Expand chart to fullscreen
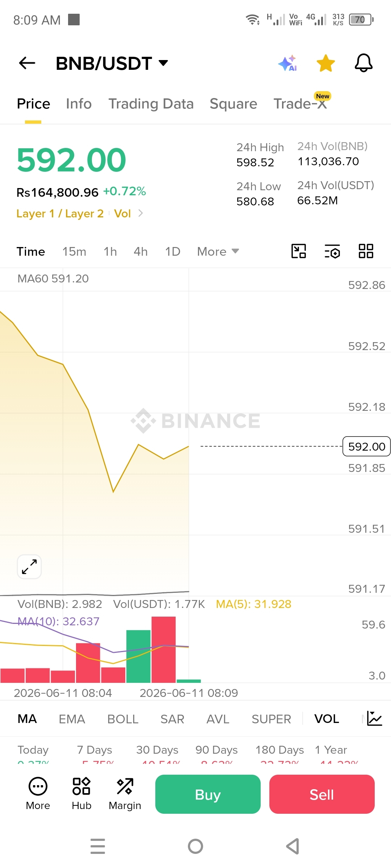The width and height of the screenshot is (391, 868). [x=29, y=567]
